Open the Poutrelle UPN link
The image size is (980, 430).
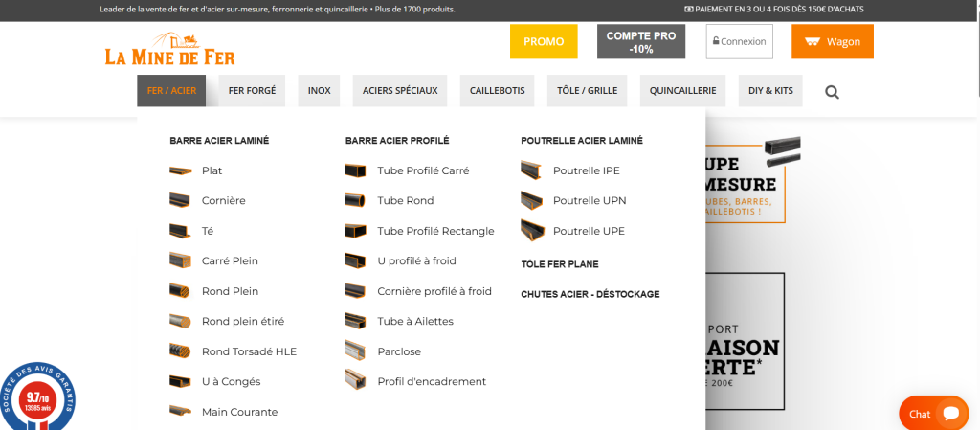pos(590,200)
